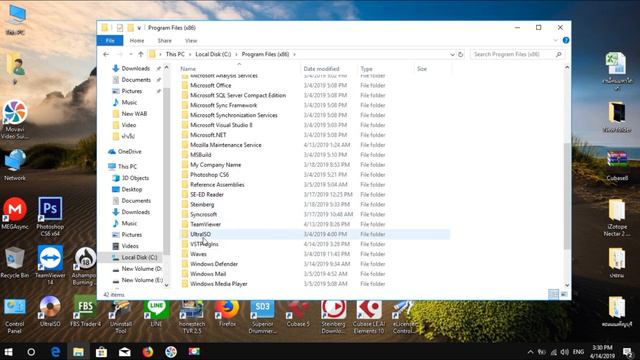Open Steinberg Download desktop shortcut
Image resolution: width=640 pixels, height=360 pixels.
(333, 317)
